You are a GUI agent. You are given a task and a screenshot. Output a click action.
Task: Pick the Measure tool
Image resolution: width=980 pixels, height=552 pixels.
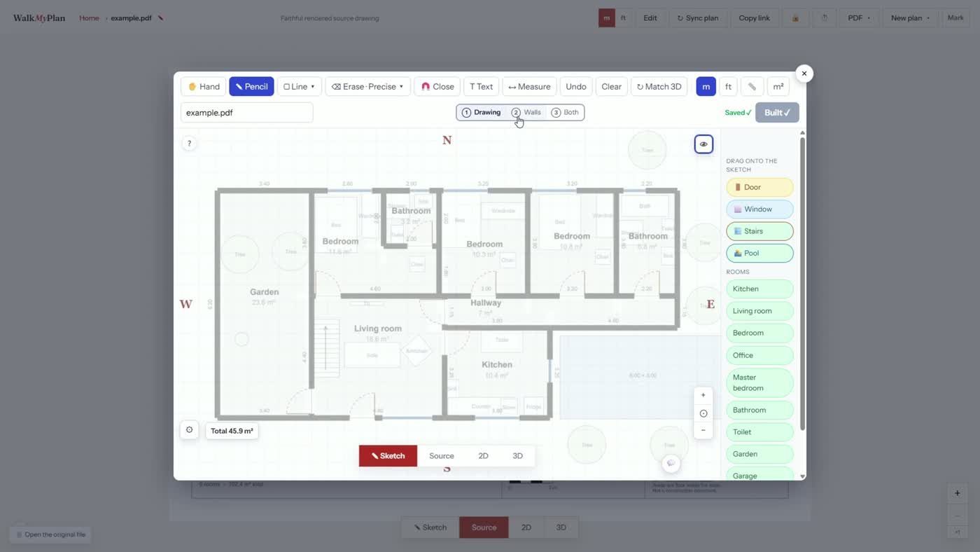pyautogui.click(x=529, y=87)
